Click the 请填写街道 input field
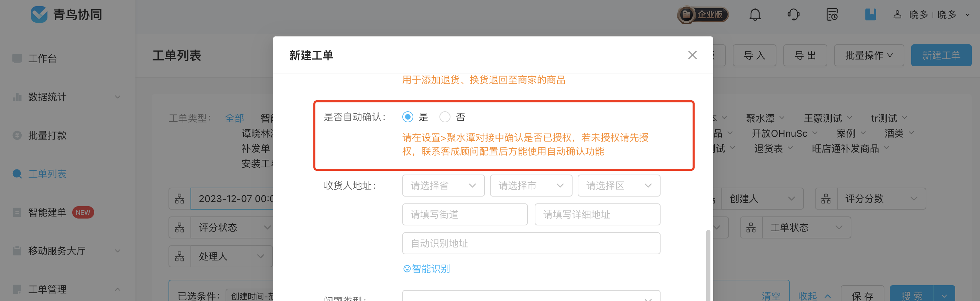Screen dimensions: 980x301 465,214
